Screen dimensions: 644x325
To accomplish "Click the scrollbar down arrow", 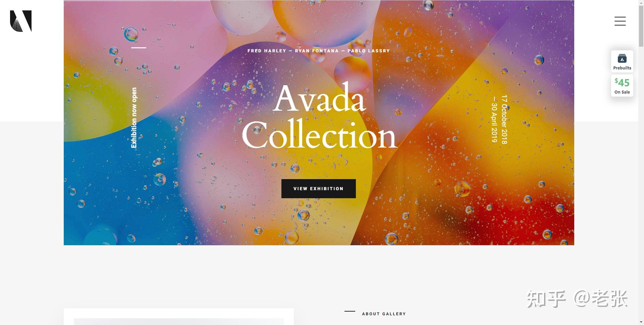I will [x=641, y=323].
